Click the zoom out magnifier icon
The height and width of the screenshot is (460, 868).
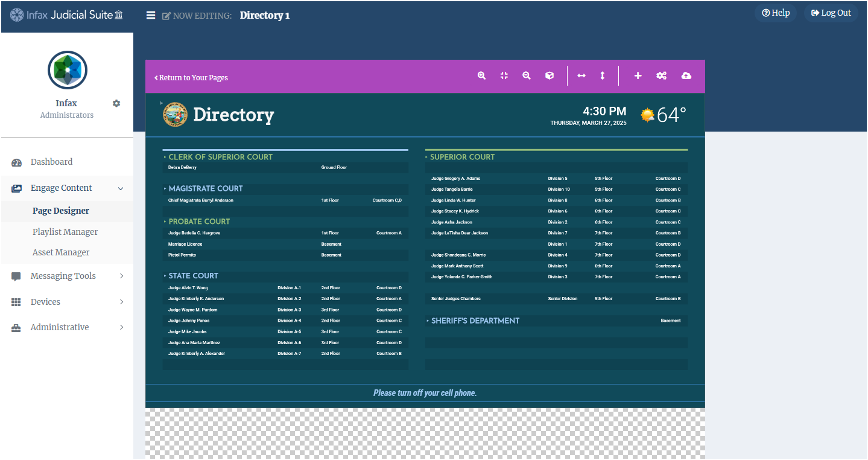pyautogui.click(x=527, y=76)
